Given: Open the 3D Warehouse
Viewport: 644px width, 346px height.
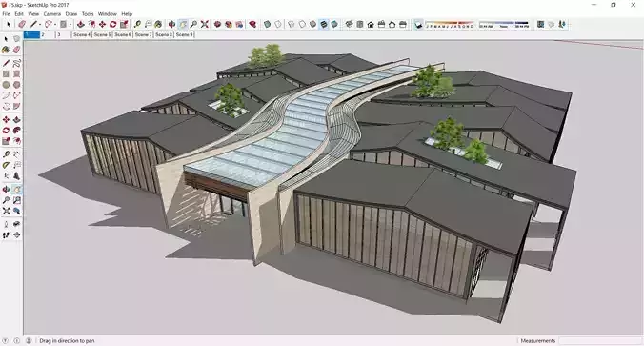Looking at the screenshot, I should point(217,24).
